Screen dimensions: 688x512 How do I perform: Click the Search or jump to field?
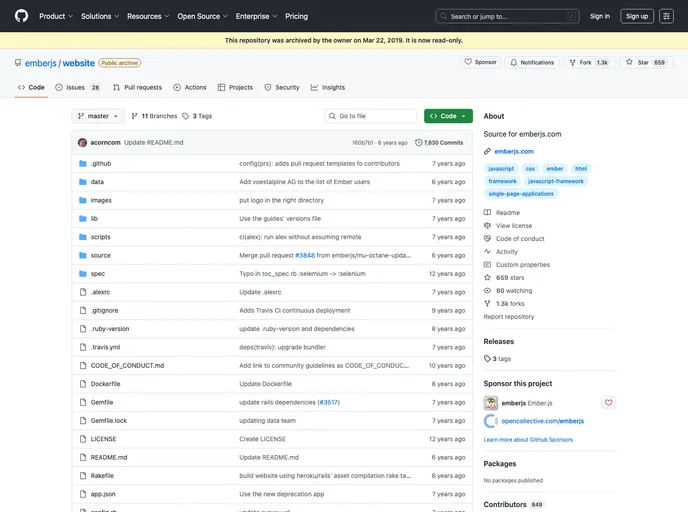coord(507,16)
